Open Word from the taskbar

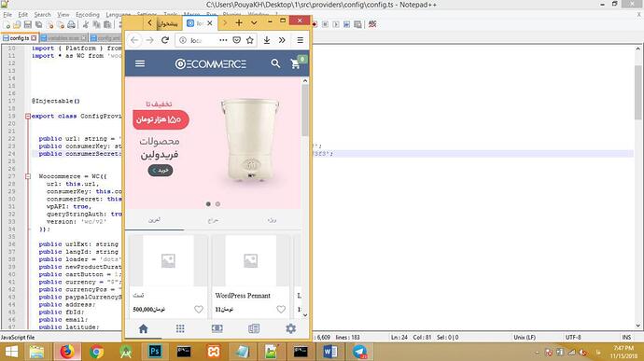[x=330, y=352]
